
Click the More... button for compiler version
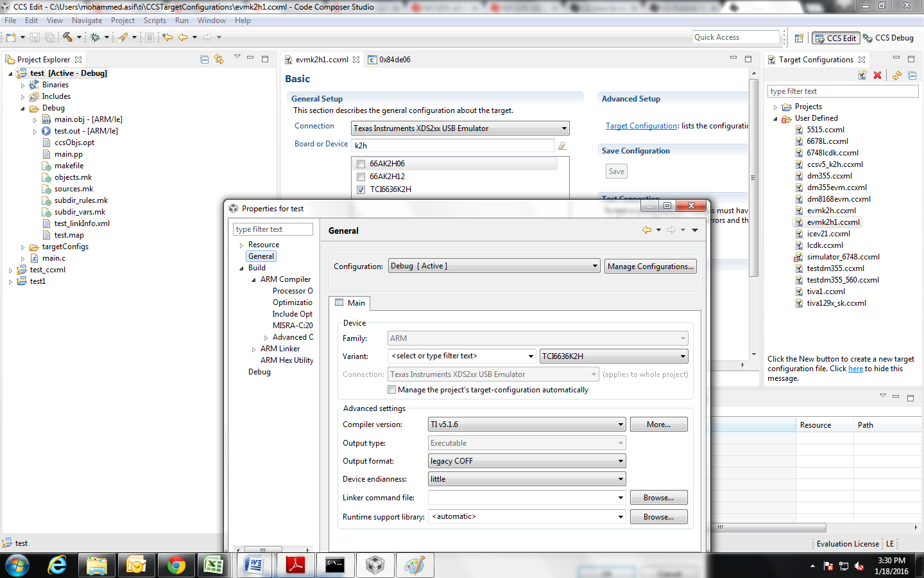tap(658, 425)
